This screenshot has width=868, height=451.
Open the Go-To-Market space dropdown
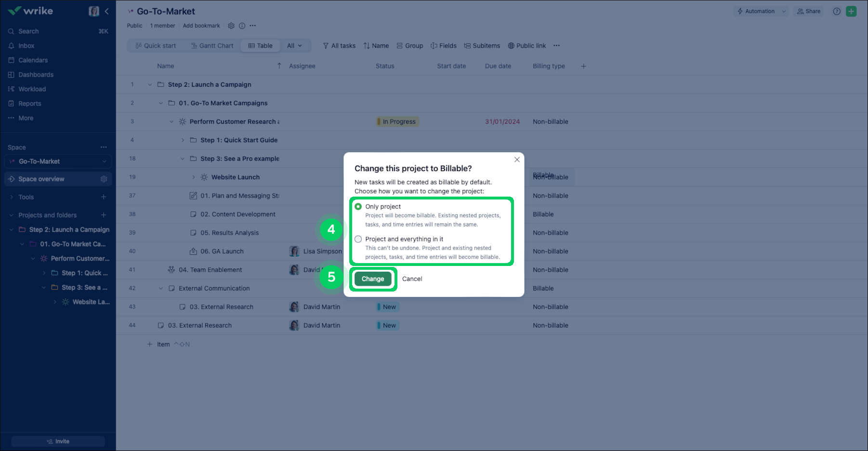[x=58, y=161]
